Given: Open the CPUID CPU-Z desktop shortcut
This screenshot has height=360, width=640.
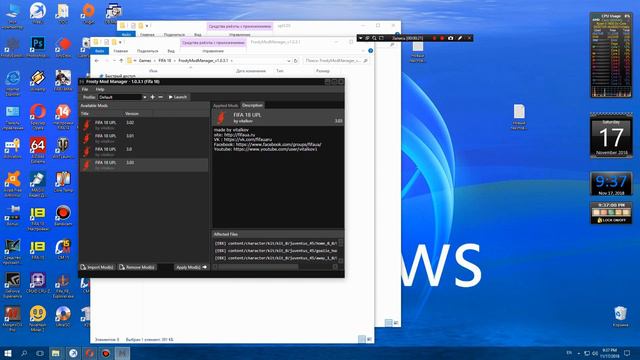Looking at the screenshot, I should [x=38, y=283].
